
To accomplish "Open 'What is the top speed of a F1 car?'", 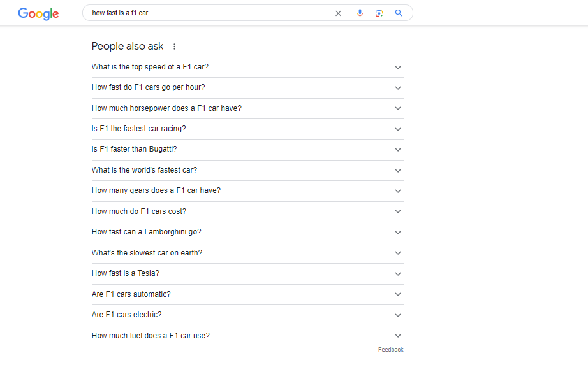I will pos(150,67).
